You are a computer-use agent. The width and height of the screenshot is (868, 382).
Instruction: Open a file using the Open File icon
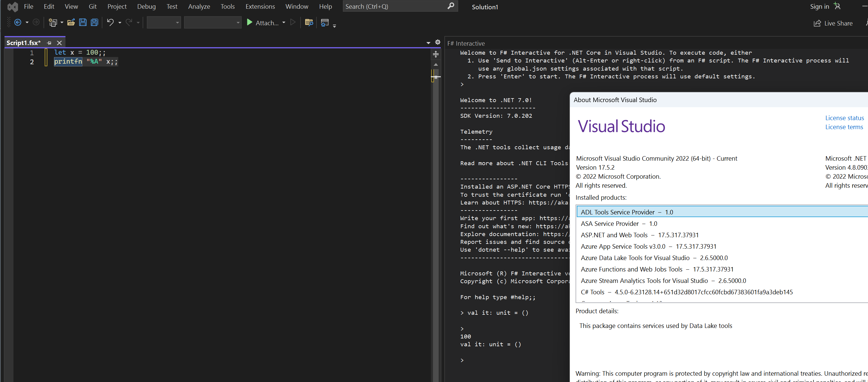71,22
